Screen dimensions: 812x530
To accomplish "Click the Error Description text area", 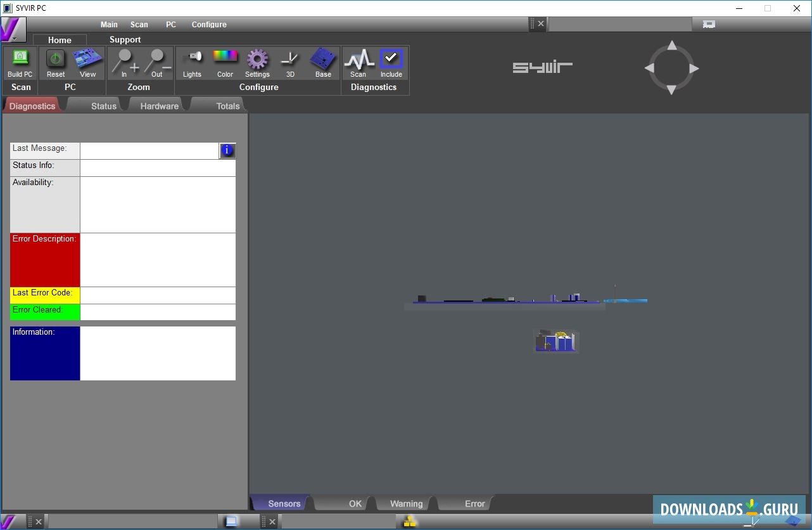I will coord(158,260).
